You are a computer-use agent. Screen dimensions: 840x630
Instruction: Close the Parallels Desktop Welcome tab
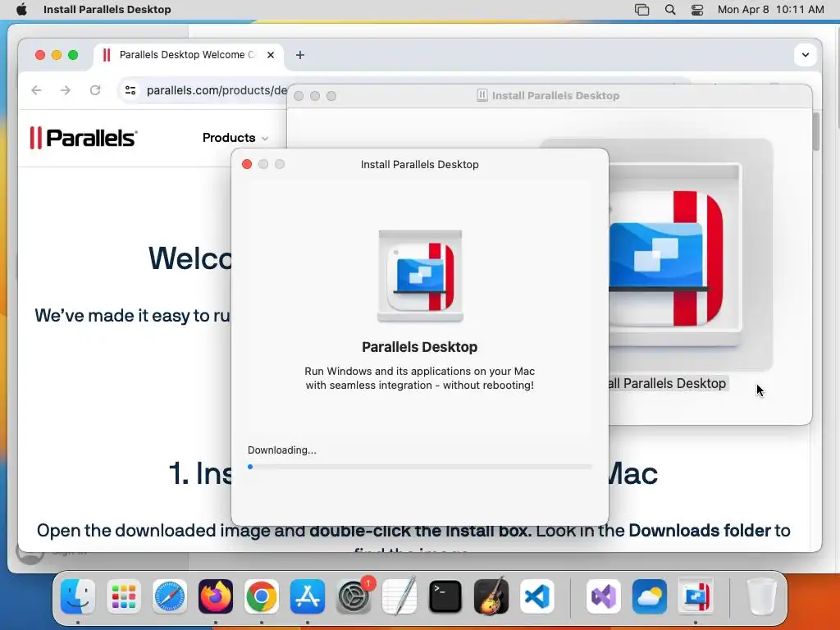pos(271,55)
